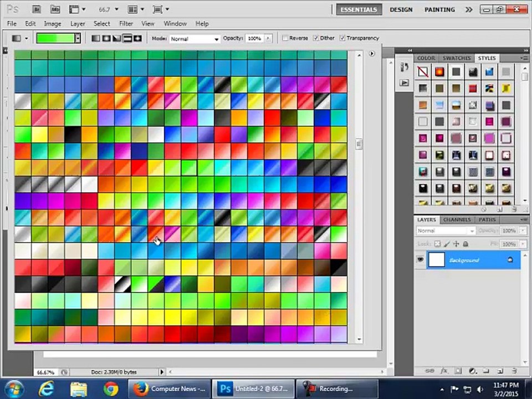Open Chrome from the taskbar
The height and width of the screenshot is (399, 532).
[x=111, y=389]
